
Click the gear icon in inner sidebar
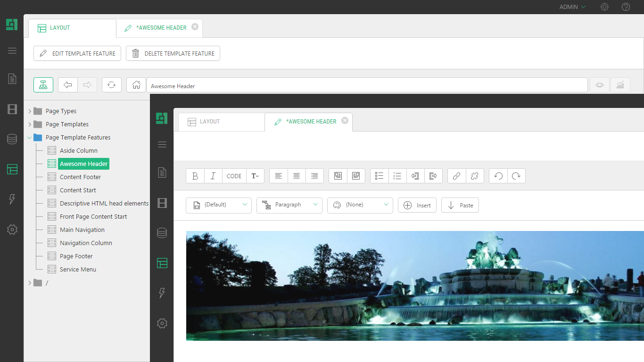[x=162, y=323]
